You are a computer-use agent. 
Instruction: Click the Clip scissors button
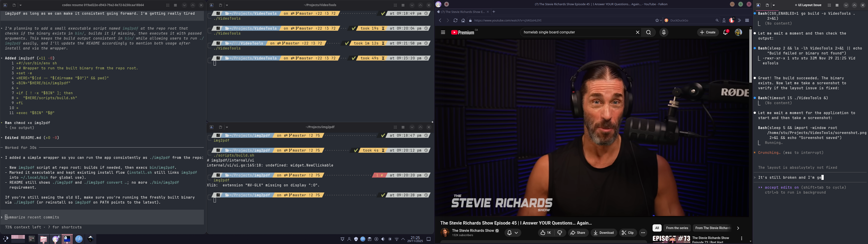627,232
